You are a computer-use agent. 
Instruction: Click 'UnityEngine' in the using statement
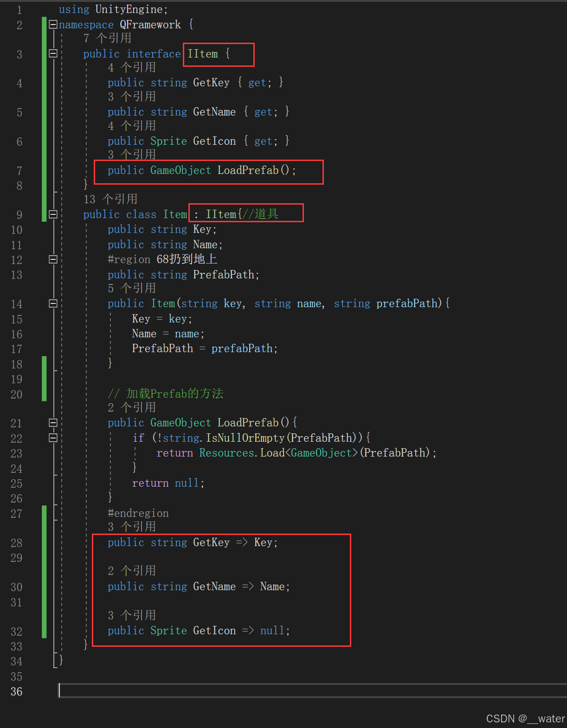[x=129, y=9]
